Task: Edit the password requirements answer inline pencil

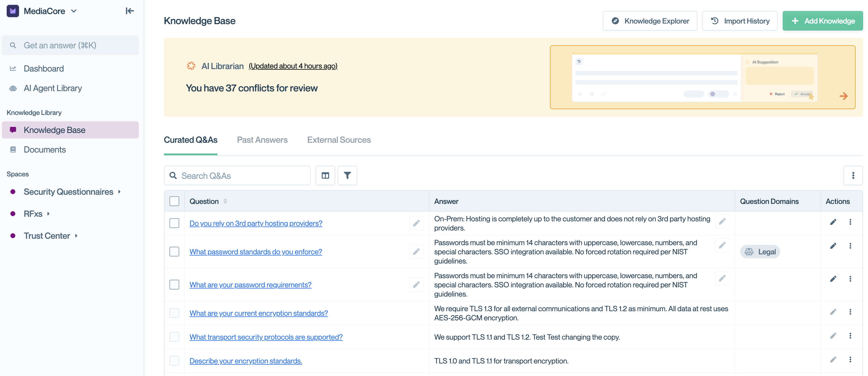Action: pyautogui.click(x=722, y=278)
